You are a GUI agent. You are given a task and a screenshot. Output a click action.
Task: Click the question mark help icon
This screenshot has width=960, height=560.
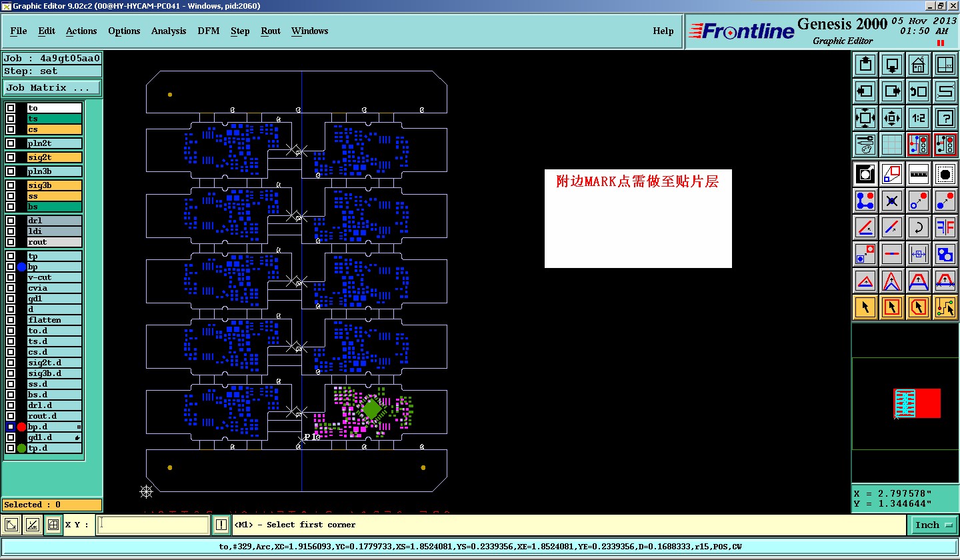pyautogui.click(x=945, y=118)
